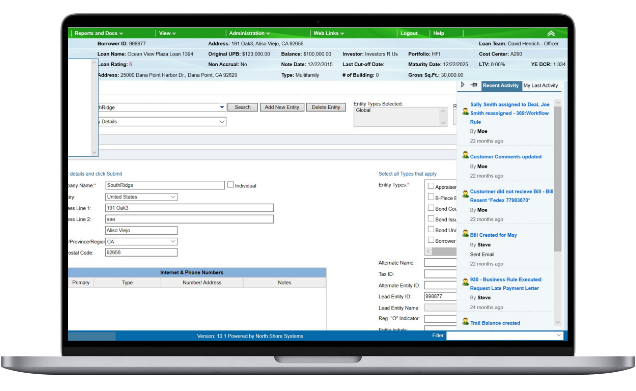Click user icon next to Customer Comments updated
Viewport: 636px width, 391px height.
click(x=465, y=155)
